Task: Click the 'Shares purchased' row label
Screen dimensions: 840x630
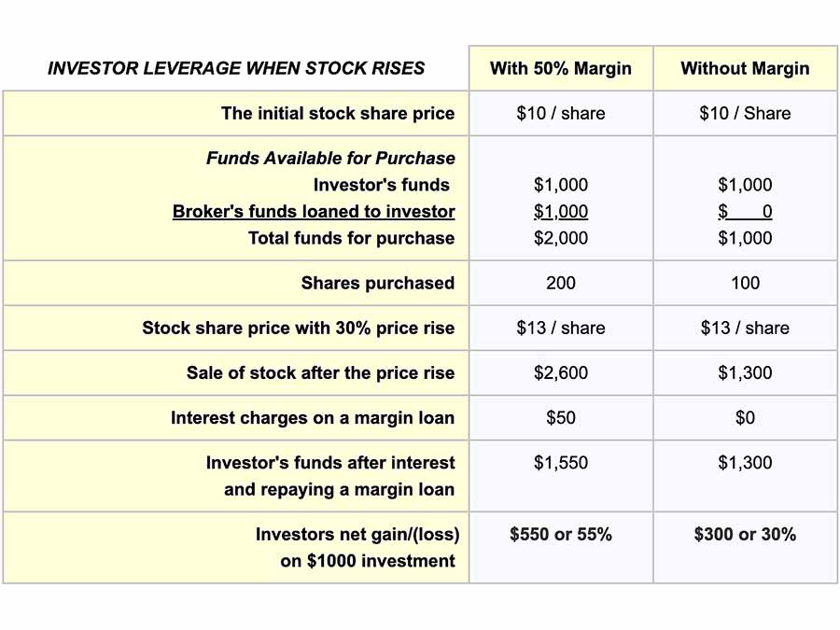Action: pos(378,283)
